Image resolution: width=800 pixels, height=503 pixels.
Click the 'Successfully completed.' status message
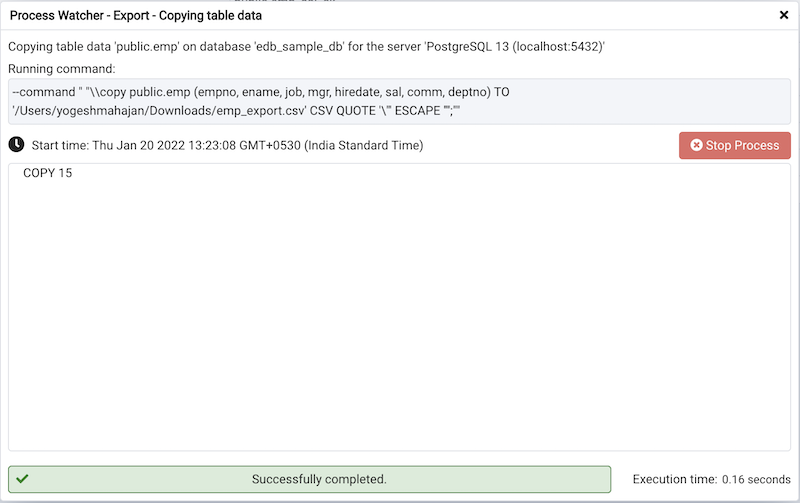320,479
